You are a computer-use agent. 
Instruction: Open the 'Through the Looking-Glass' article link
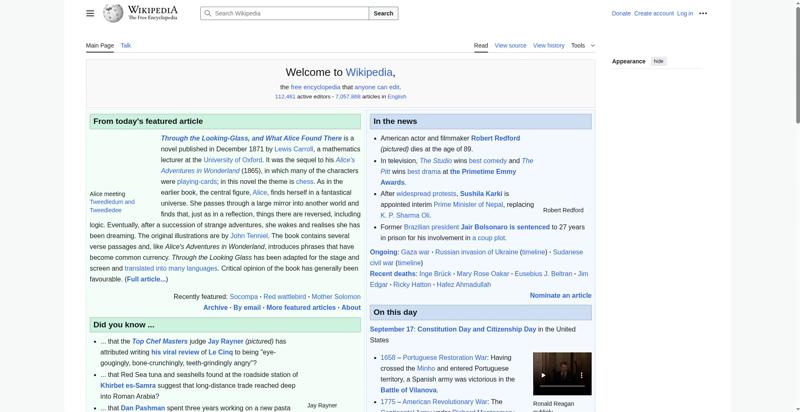coord(251,138)
